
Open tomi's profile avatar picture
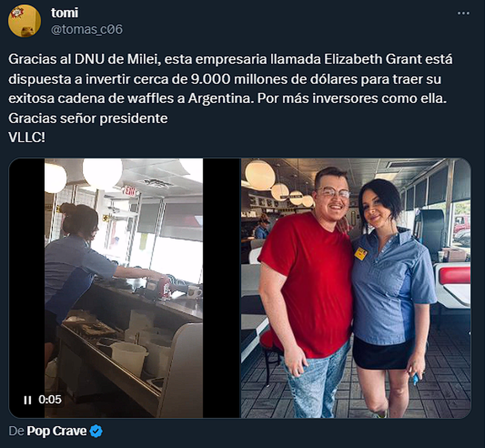pos(24,21)
